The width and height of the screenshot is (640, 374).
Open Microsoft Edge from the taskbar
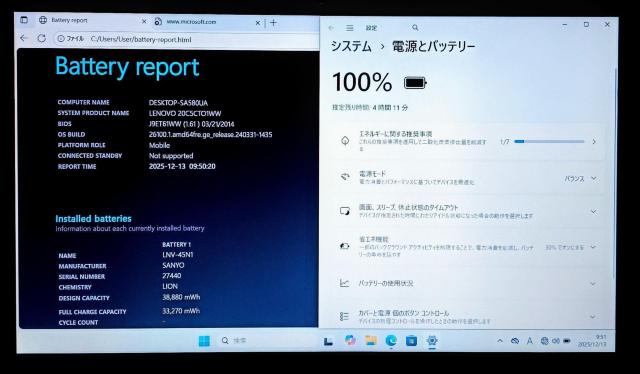click(x=391, y=341)
